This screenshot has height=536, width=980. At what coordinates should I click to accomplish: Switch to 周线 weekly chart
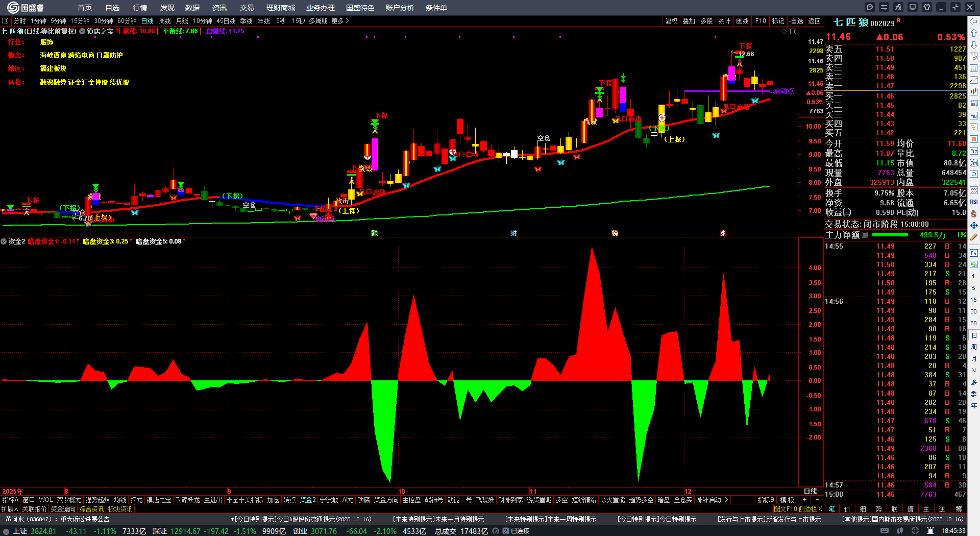coord(165,21)
